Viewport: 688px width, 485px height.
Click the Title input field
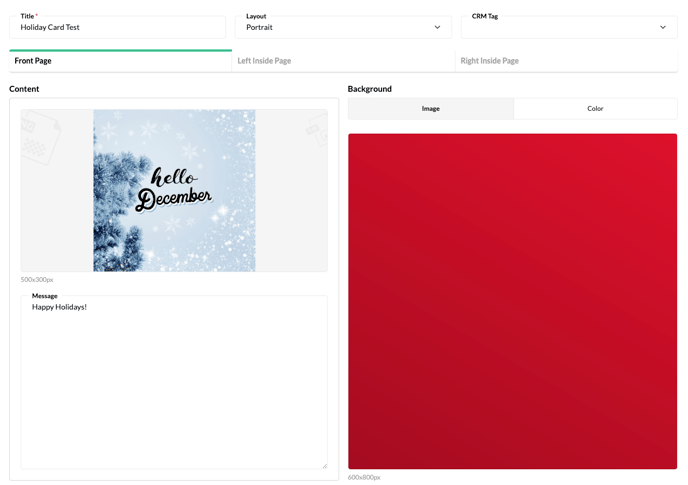tap(118, 27)
